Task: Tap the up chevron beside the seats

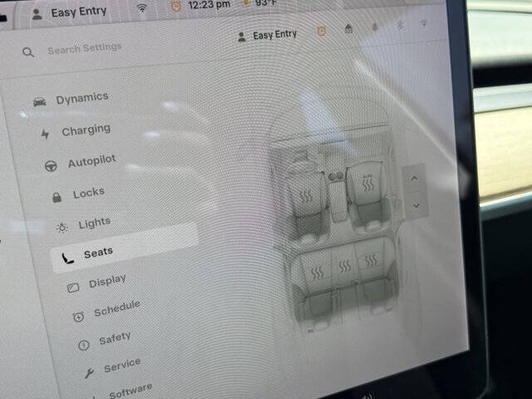Action: coord(414,178)
